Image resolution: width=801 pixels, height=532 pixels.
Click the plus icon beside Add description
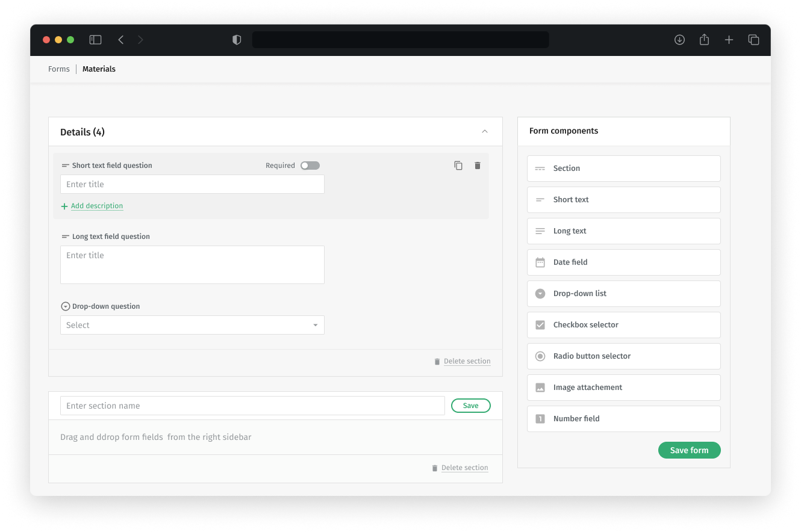click(64, 206)
